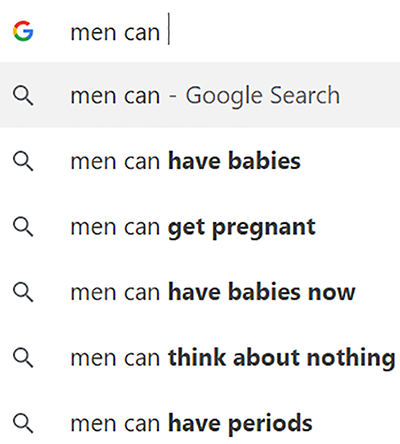This screenshot has height=444, width=400.
Task: Choose 'men can have periods' suggestion
Action: pos(200,423)
